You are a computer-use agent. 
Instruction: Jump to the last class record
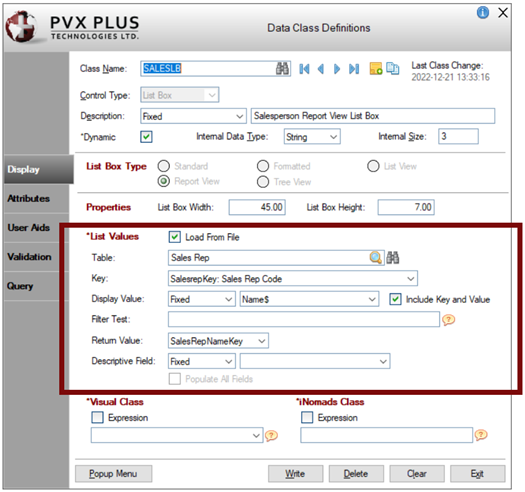pyautogui.click(x=354, y=69)
